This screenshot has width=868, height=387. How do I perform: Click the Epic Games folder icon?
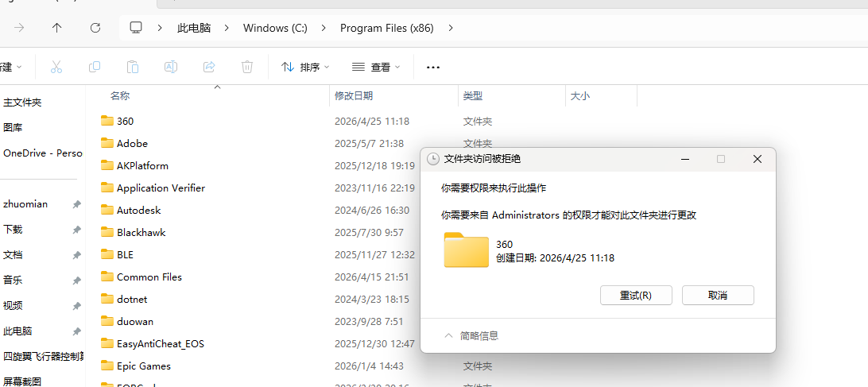pyautogui.click(x=107, y=366)
